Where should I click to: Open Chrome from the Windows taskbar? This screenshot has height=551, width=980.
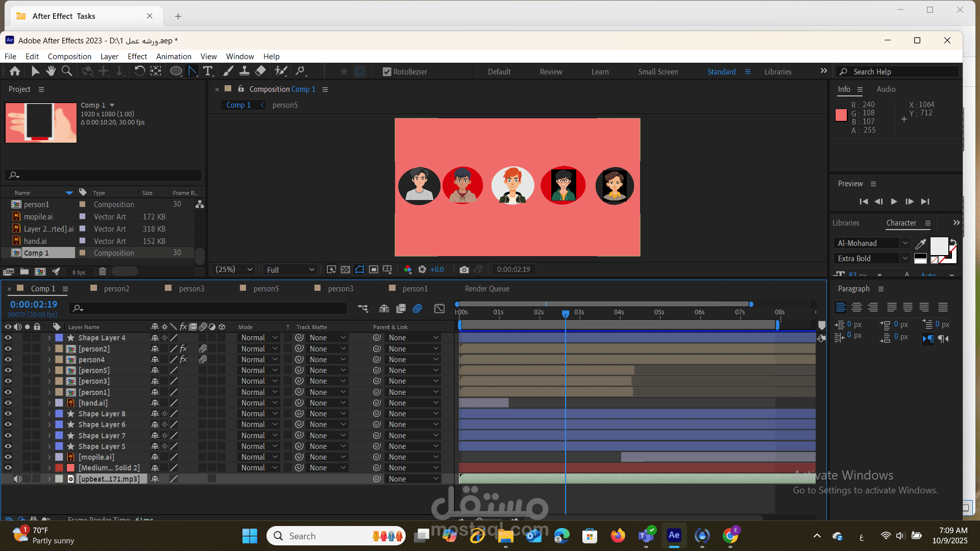coord(730,536)
